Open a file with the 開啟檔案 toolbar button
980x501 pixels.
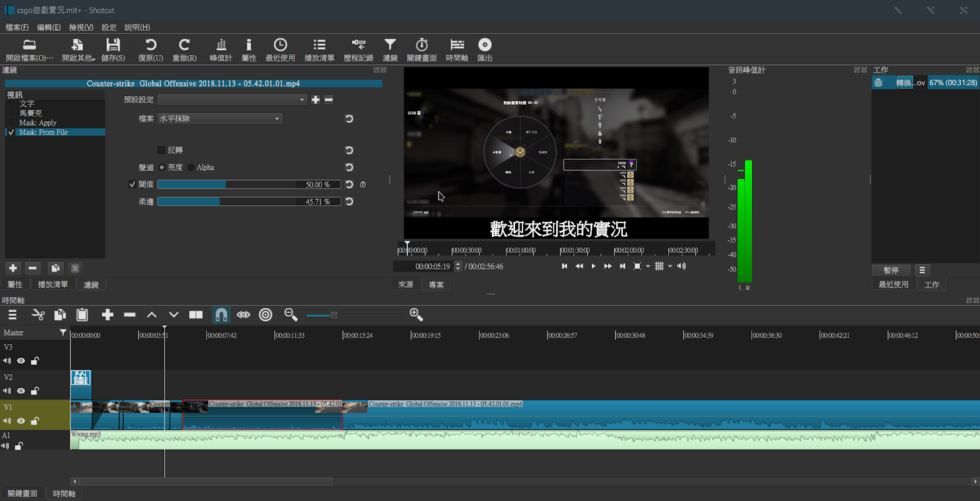click(29, 50)
